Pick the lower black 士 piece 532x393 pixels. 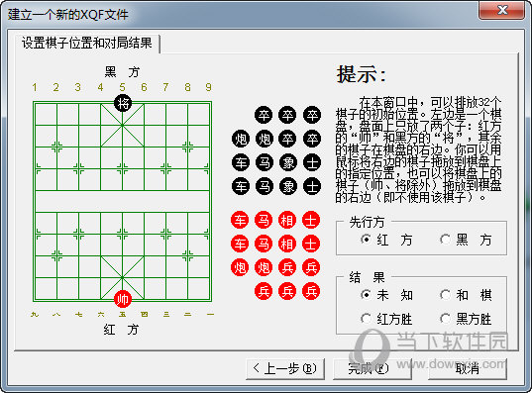coord(312,186)
